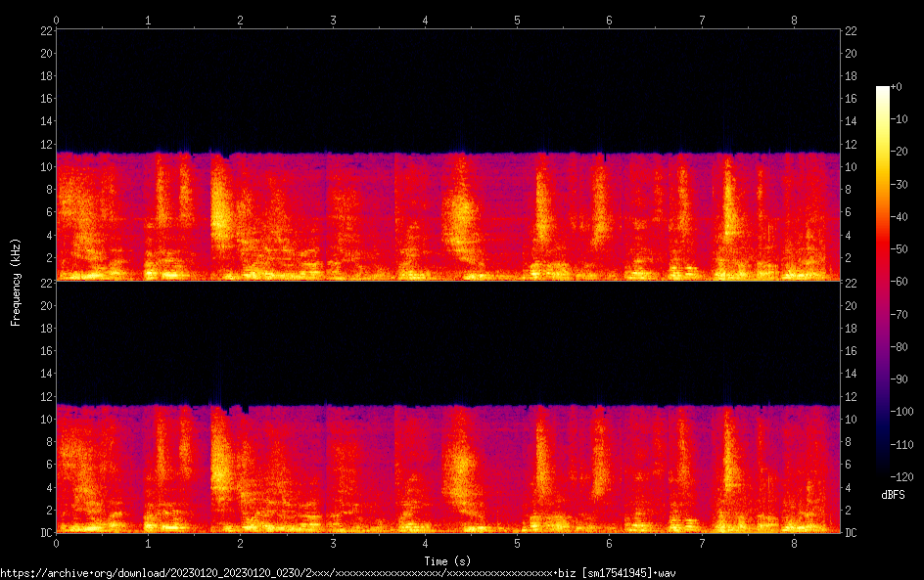Click the 'Time (s)' axis label
Viewport: 924px width, 580px height.
(x=448, y=560)
